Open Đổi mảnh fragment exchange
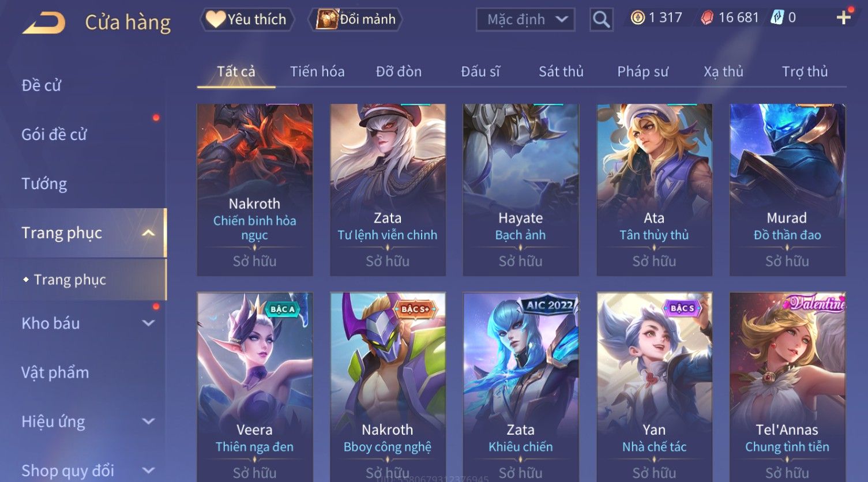 355,20
